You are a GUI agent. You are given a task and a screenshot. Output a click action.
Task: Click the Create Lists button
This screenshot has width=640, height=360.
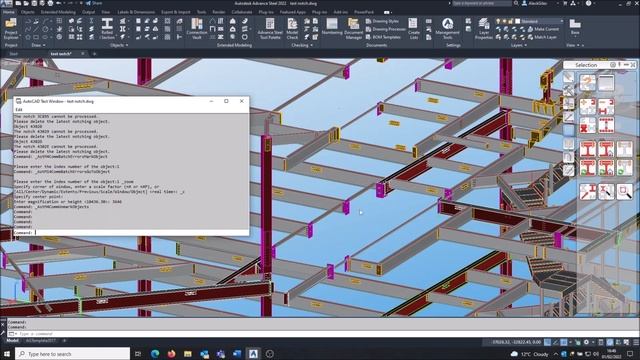coord(413,29)
